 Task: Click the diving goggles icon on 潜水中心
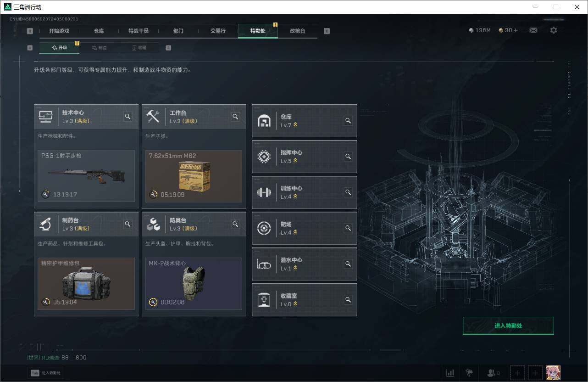pyautogui.click(x=264, y=264)
